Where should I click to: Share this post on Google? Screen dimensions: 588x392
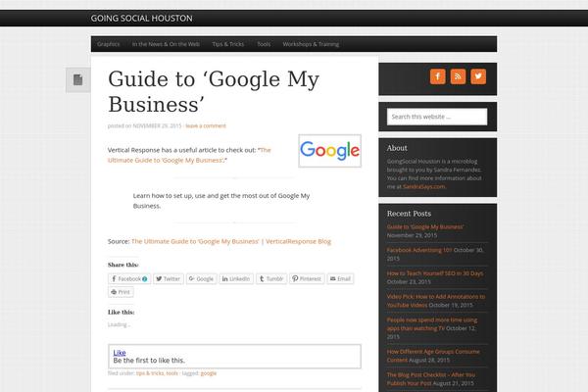(201, 278)
